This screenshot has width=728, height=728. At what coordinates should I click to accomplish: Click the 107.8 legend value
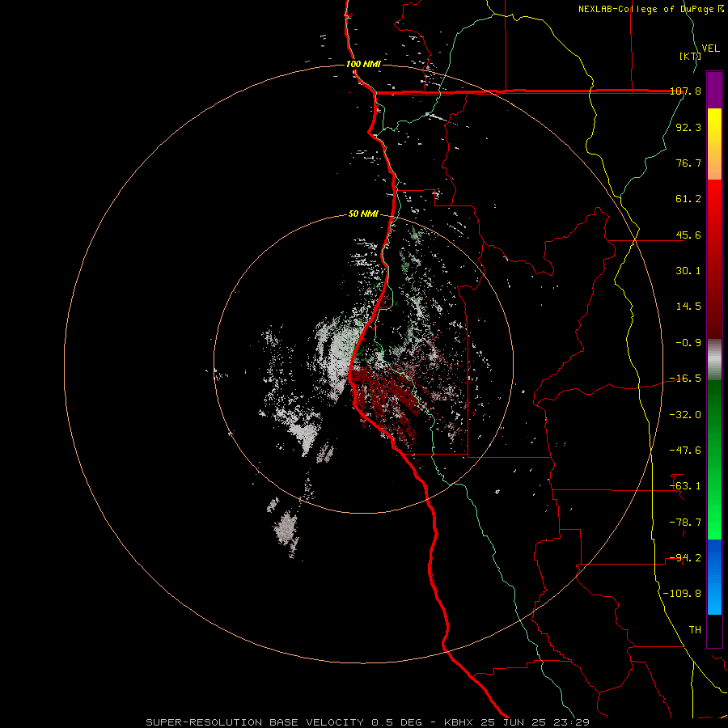click(685, 91)
